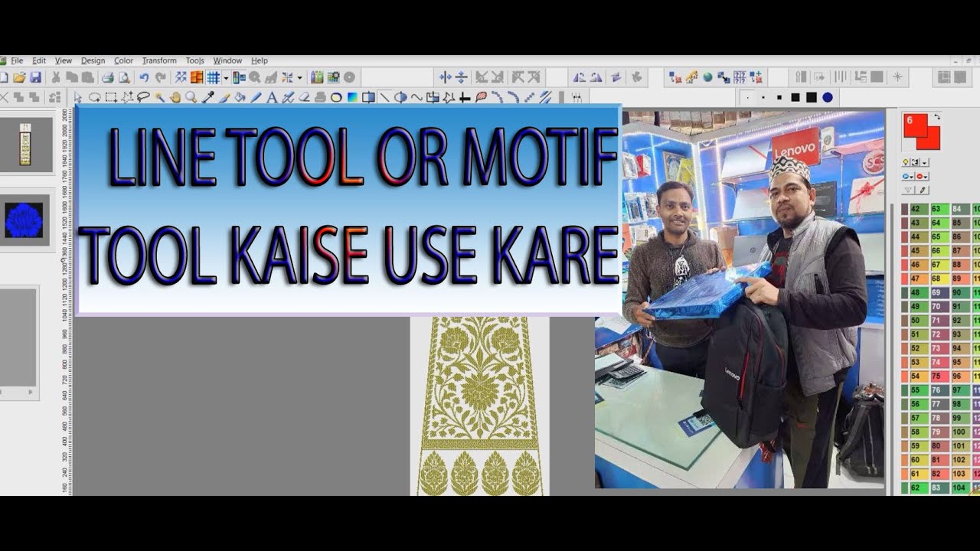Select the pencil drawing tool

[256, 97]
